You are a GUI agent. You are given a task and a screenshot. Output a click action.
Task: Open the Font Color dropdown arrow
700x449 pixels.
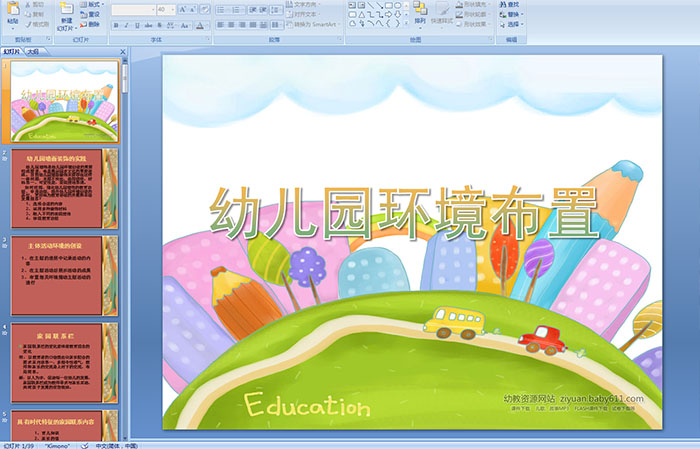(x=207, y=26)
